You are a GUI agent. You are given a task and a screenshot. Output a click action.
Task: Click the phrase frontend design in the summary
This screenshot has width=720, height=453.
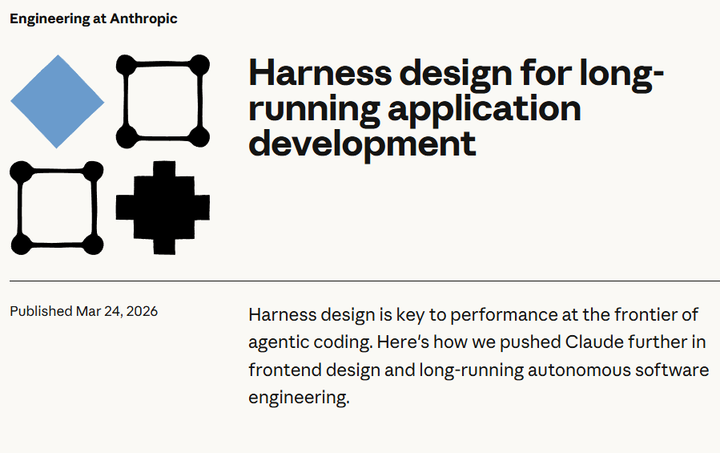[x=314, y=370]
